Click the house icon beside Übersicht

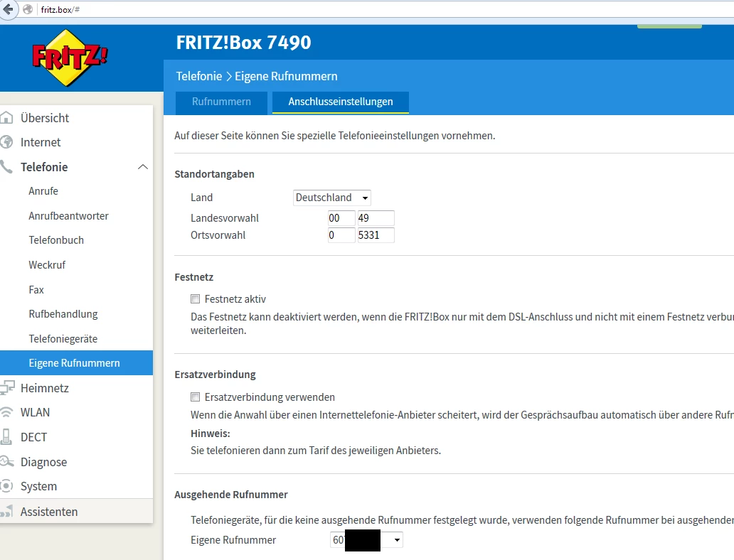pos(6,118)
